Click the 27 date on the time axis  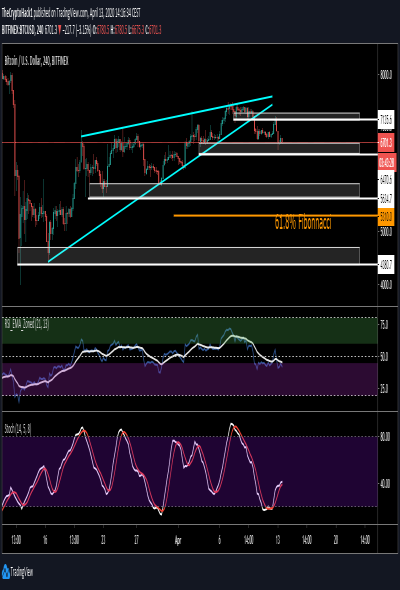(137, 540)
